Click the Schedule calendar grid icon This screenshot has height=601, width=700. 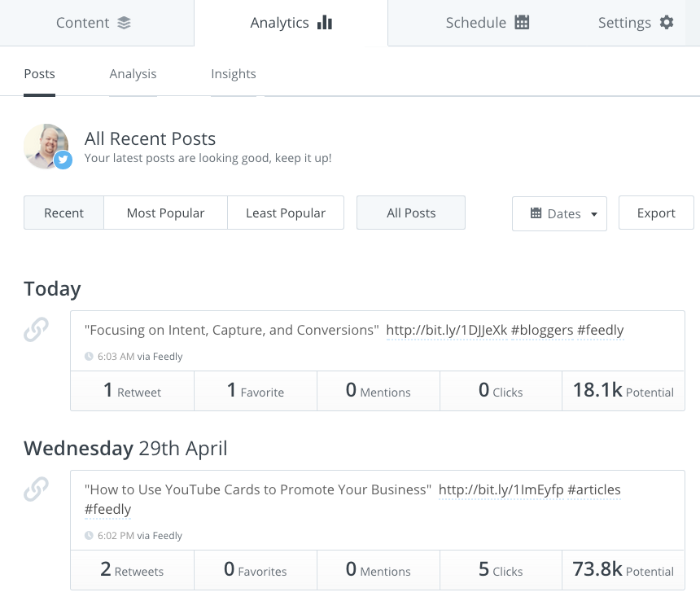click(x=522, y=23)
